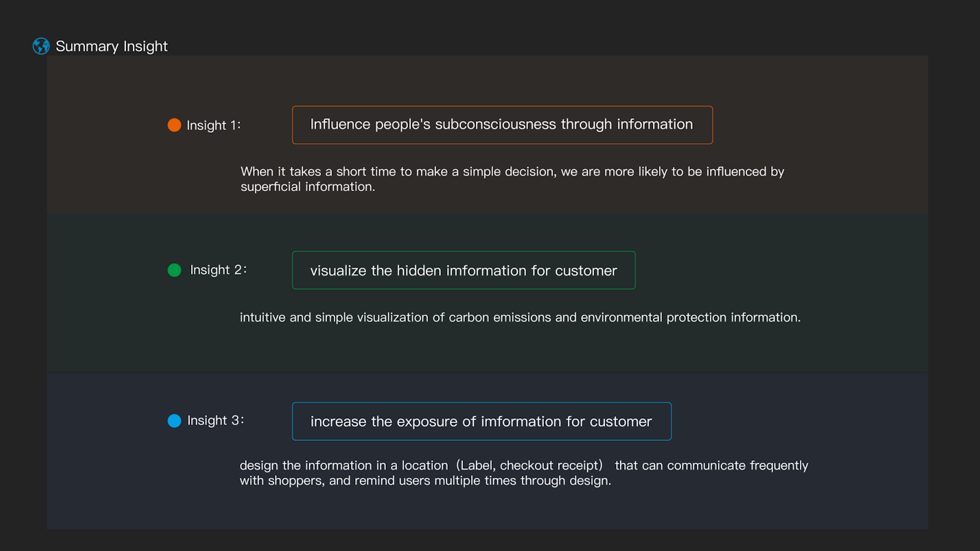This screenshot has height=551, width=980.
Task: Click the text '(Label, checkout receipt)'
Action: coord(529,466)
